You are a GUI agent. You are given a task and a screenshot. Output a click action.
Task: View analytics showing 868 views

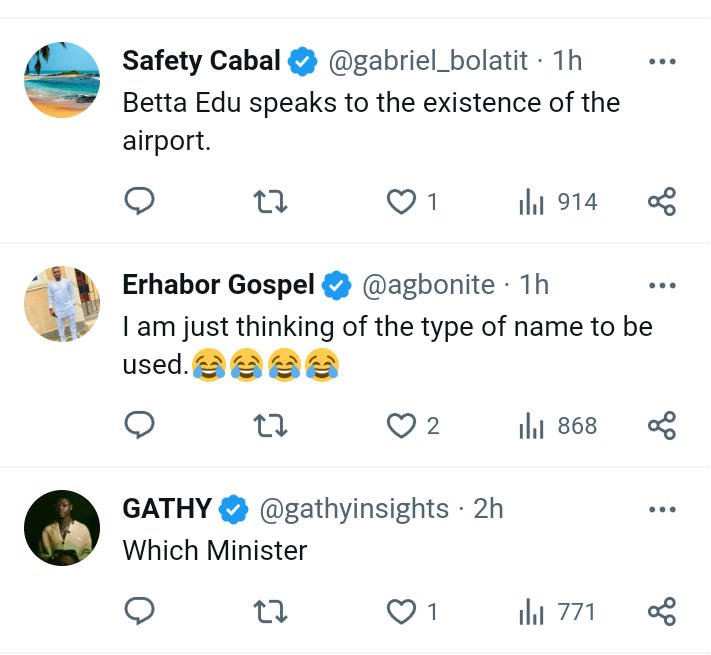[558, 426]
